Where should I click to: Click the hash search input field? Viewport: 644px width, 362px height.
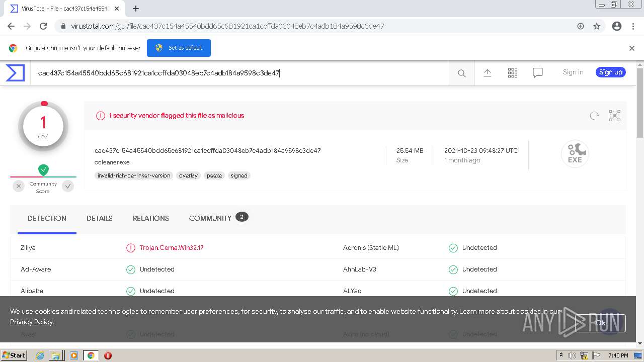(x=239, y=73)
